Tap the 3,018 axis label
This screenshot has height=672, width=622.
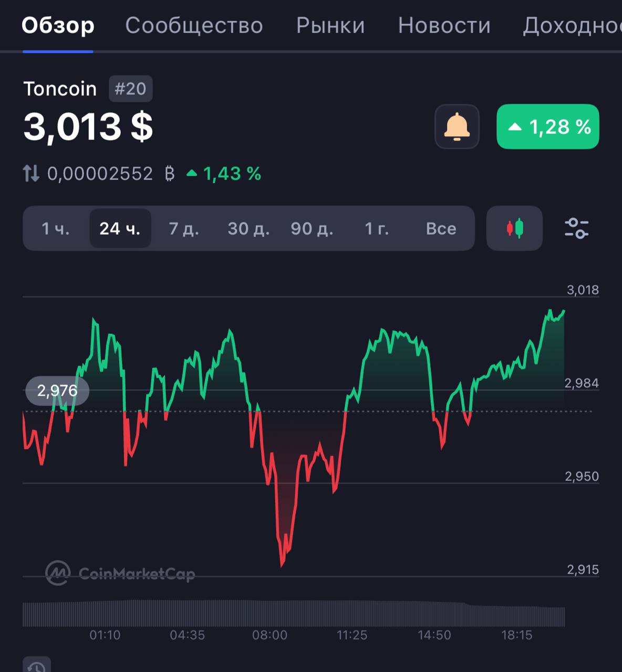[583, 290]
